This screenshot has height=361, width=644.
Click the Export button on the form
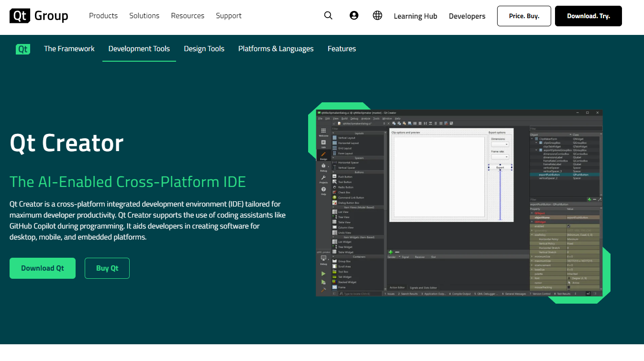click(500, 167)
